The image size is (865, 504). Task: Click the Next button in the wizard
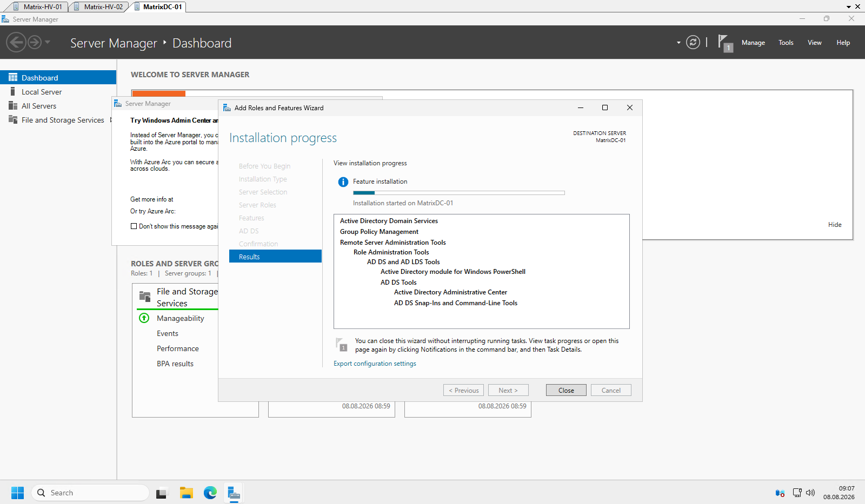508,390
